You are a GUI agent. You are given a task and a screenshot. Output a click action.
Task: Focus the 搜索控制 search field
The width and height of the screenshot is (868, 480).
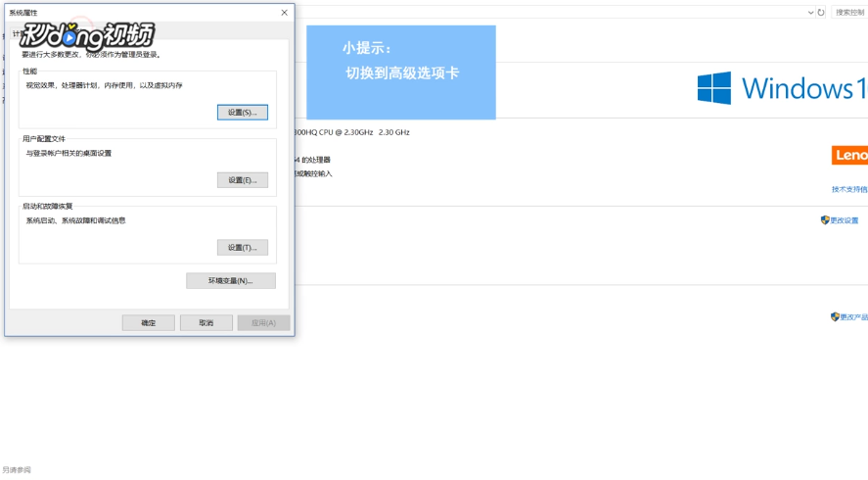click(x=849, y=12)
